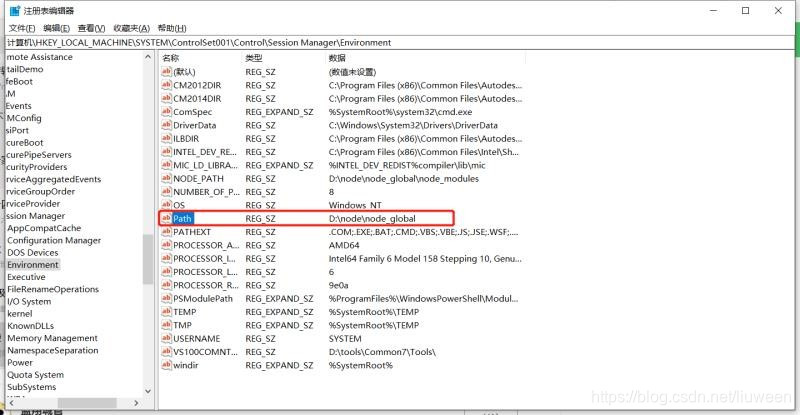This screenshot has height=415, width=800.
Task: Click the data 9e0a
Action: [339, 285]
